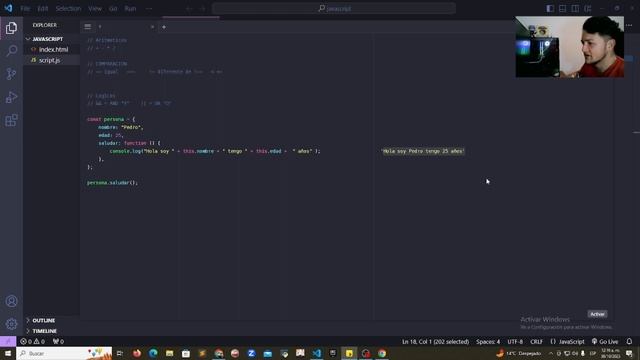
Task: Click the Activar button in Windows watermark
Action: pyautogui.click(x=597, y=314)
